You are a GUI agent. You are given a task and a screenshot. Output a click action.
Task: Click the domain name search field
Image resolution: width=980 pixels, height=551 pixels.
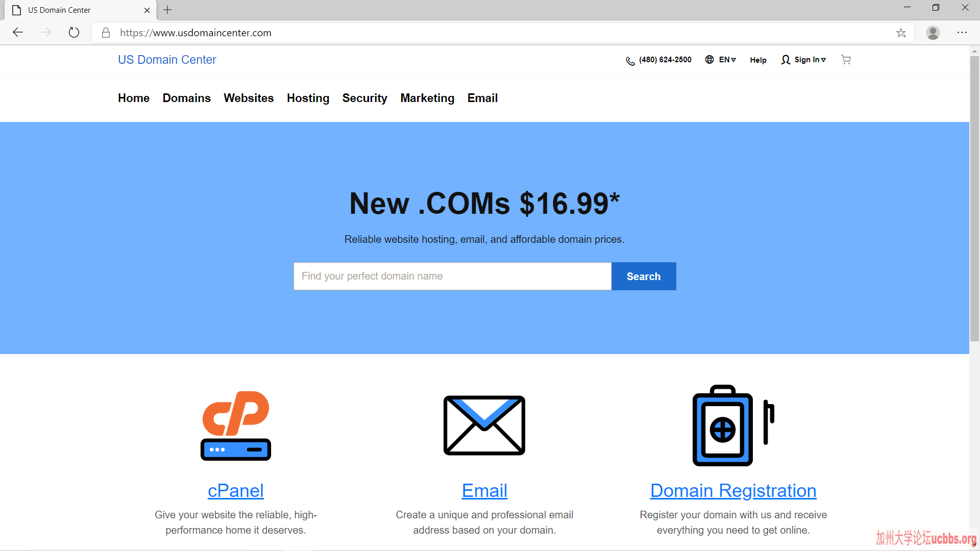[452, 276]
